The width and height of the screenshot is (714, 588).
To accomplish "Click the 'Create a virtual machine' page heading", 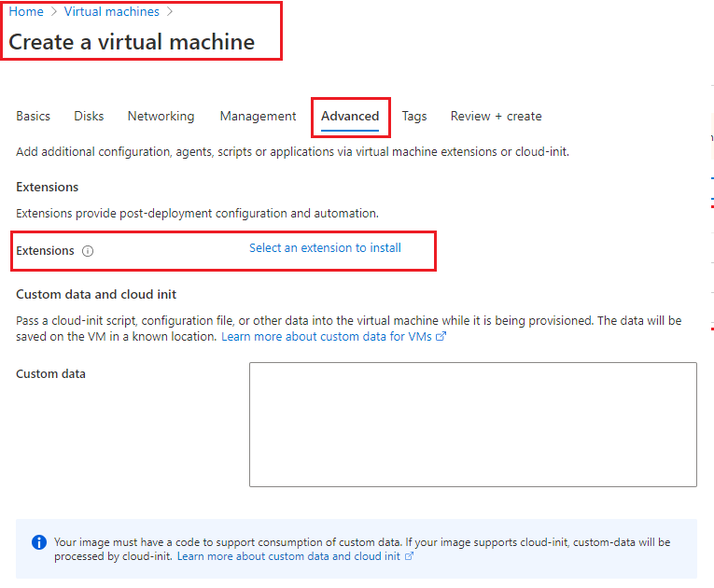I will [132, 42].
